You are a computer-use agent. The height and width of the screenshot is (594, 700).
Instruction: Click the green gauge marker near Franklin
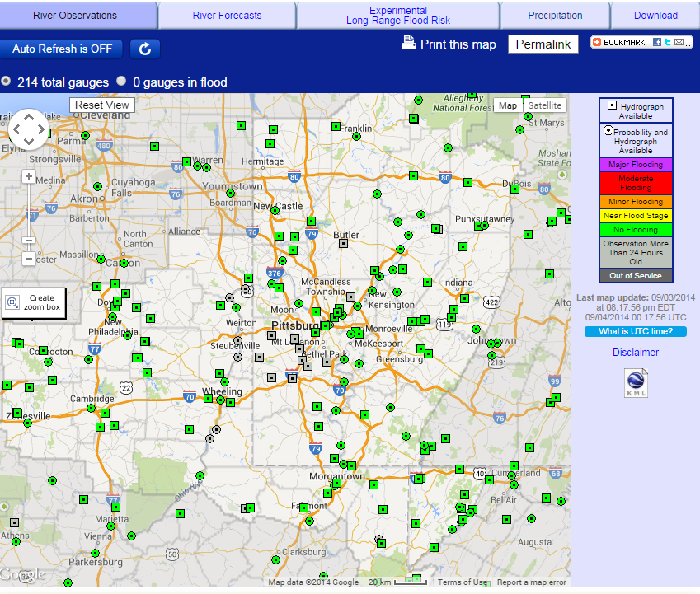[x=336, y=127]
